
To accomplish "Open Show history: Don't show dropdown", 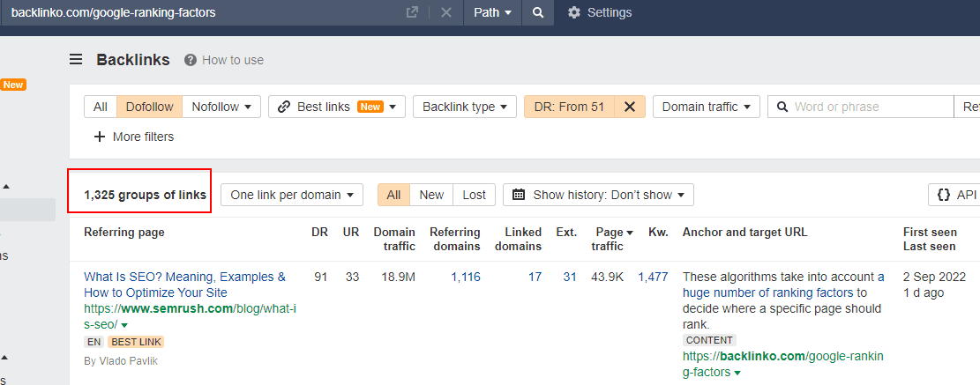I will pyautogui.click(x=598, y=195).
